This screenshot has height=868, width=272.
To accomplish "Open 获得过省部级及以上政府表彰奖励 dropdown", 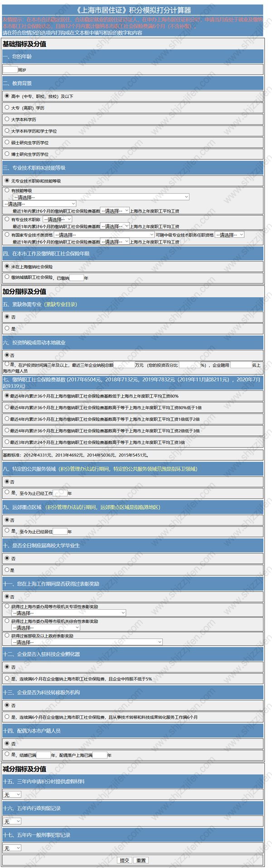I will pyautogui.click(x=87, y=642).
